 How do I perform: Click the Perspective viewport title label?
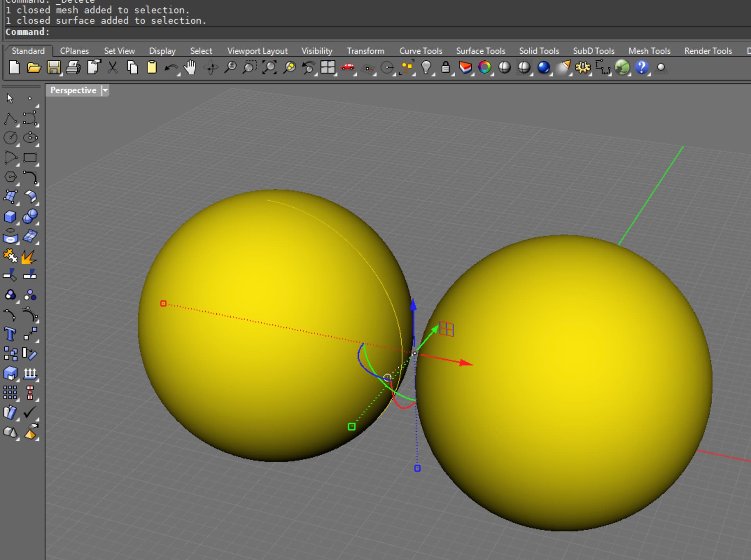click(73, 90)
